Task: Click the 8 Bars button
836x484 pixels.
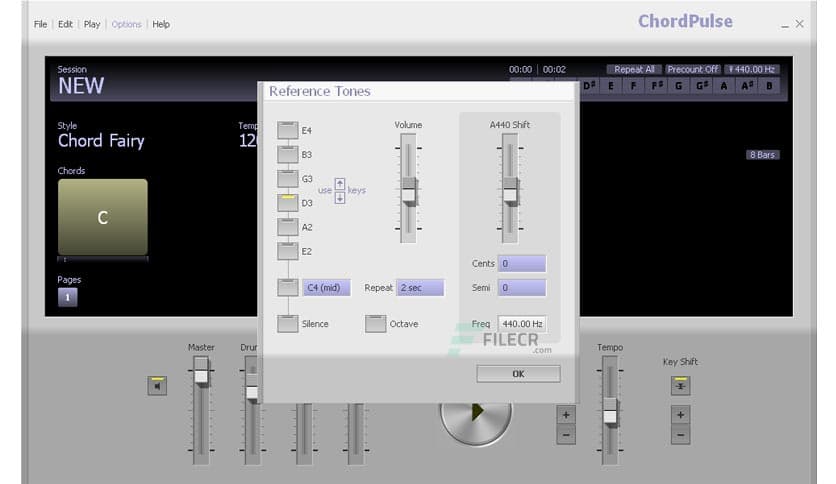Action: [x=762, y=155]
